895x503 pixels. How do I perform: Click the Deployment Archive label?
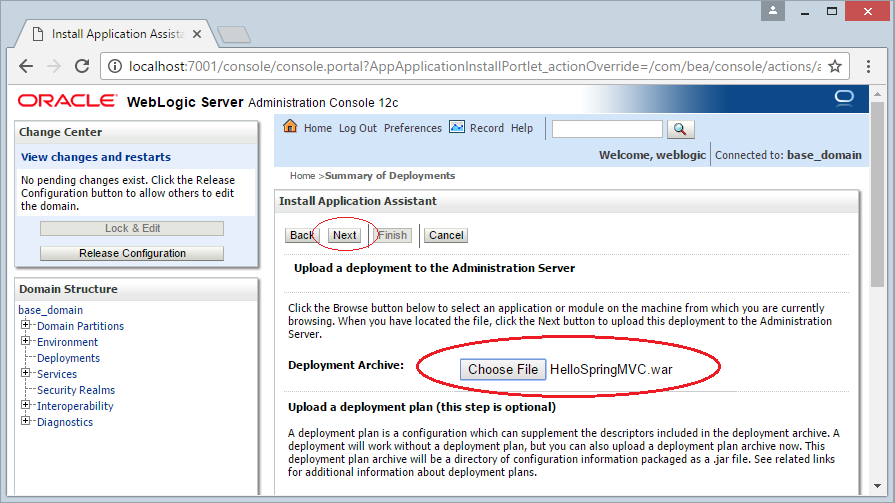346,365
